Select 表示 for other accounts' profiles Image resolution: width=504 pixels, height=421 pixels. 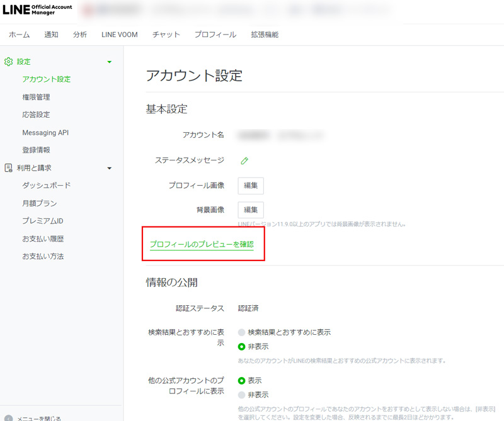[241, 381]
